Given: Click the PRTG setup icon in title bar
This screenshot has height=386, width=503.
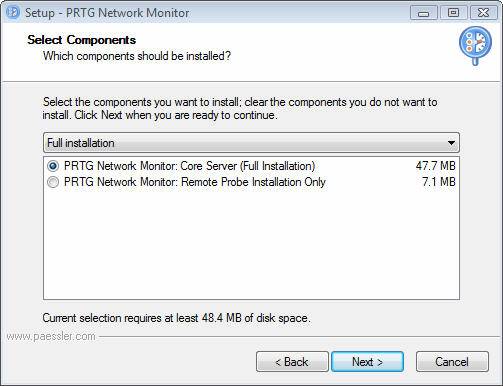Looking at the screenshot, I should (x=13, y=13).
